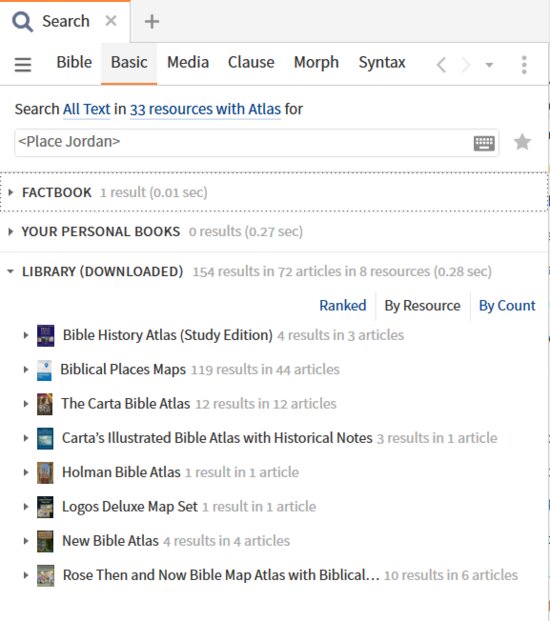The height and width of the screenshot is (621, 550).
Task: Click LIBRARY (DOWNLOADED) heading text
Action: click(x=103, y=271)
